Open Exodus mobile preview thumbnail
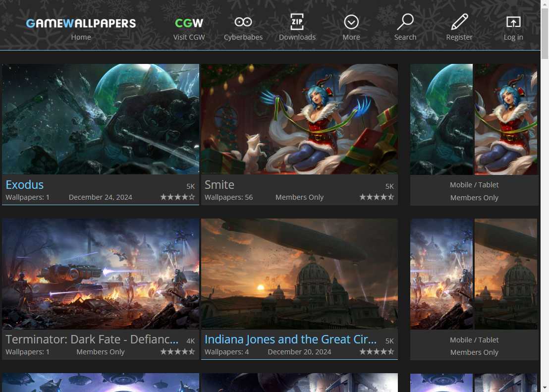This screenshot has width=549, height=392. tap(441, 119)
